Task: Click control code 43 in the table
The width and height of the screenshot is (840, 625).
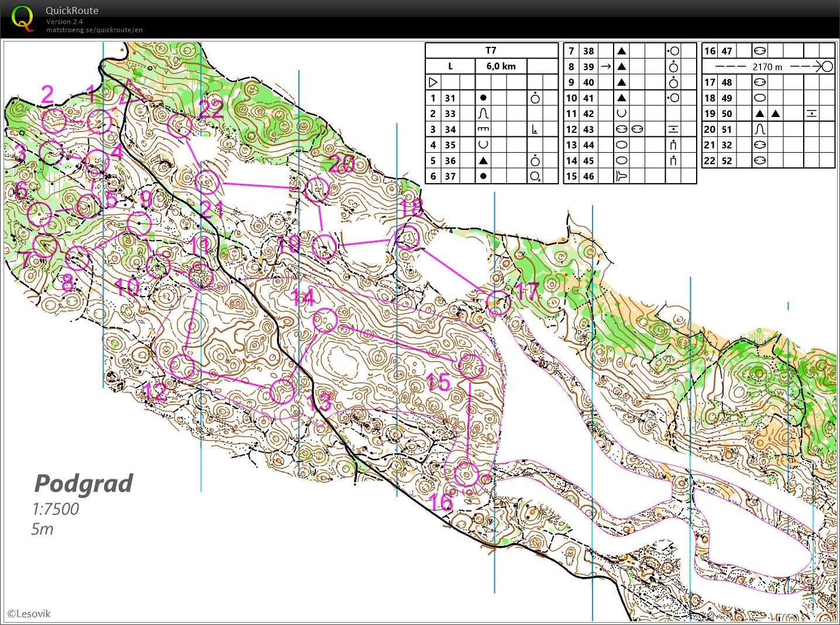Action: click(x=588, y=129)
